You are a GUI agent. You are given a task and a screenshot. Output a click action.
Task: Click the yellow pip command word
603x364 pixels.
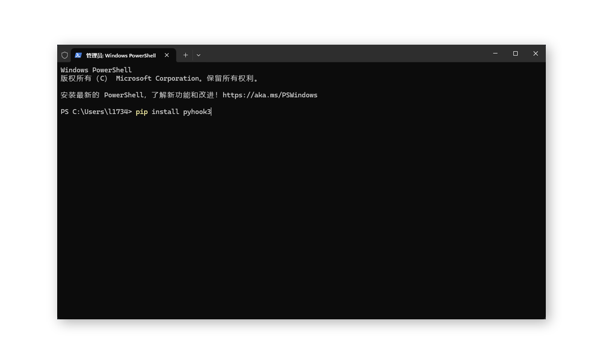point(142,112)
